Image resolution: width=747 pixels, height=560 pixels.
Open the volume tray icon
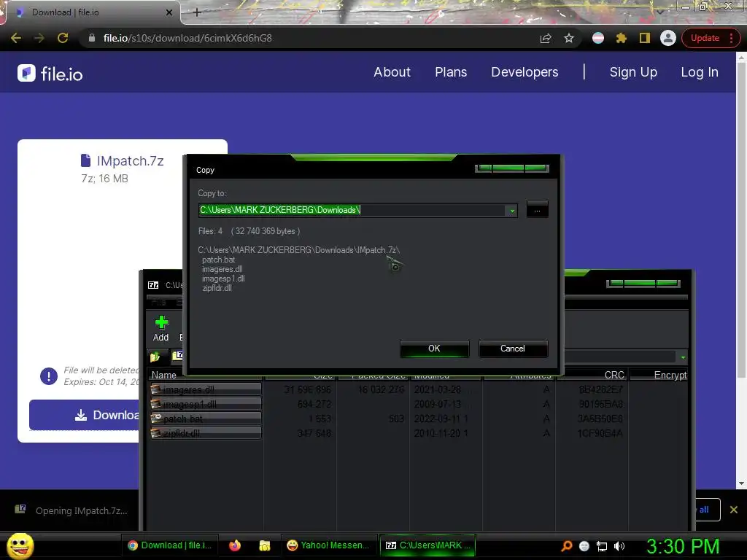coord(619,546)
